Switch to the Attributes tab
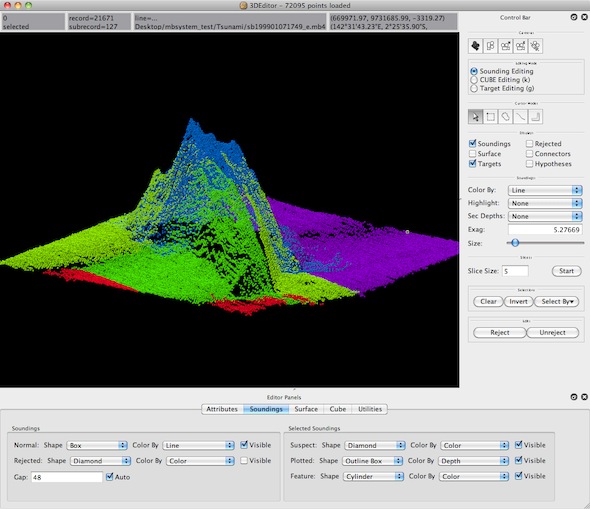 coord(222,409)
